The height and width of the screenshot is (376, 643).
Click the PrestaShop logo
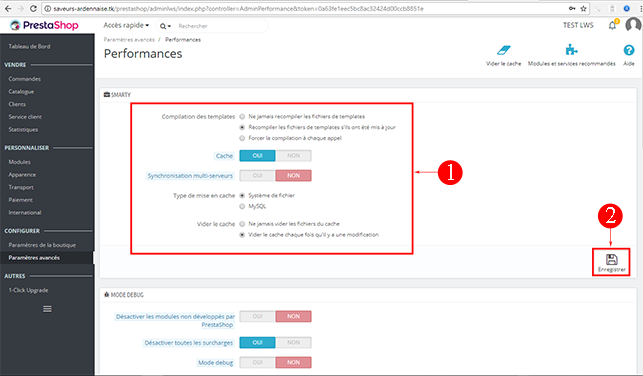click(x=44, y=25)
